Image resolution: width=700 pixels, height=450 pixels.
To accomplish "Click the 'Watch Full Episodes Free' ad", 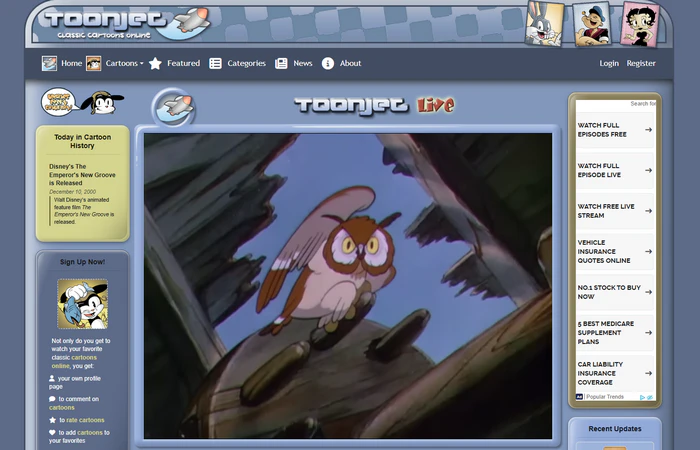I will click(615, 130).
